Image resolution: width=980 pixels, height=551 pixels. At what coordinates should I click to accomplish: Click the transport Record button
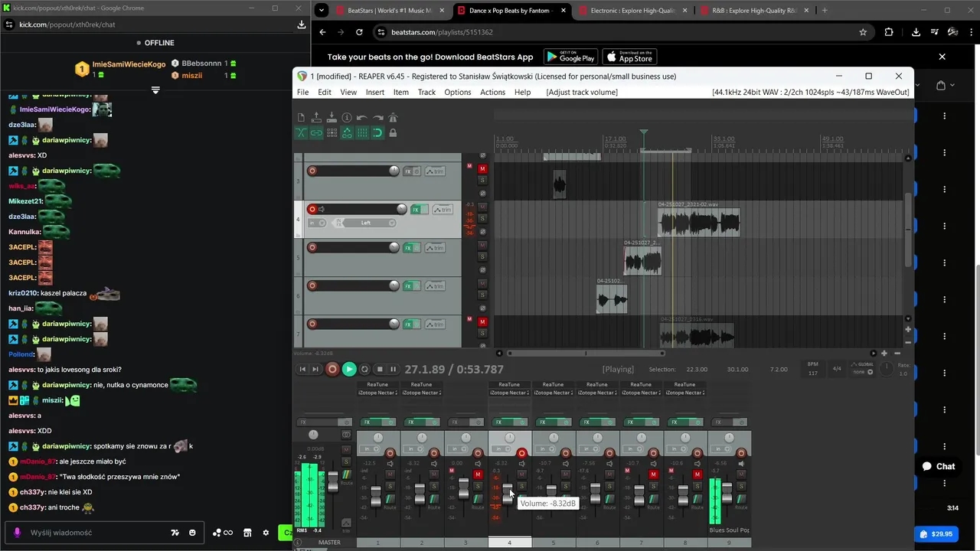point(332,370)
